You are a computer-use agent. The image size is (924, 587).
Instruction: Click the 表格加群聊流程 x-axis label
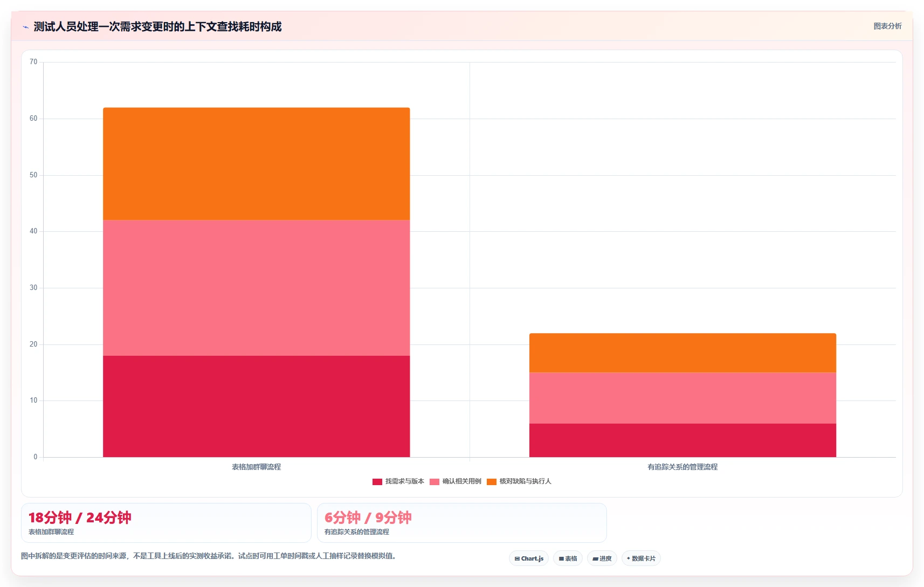[x=257, y=467]
